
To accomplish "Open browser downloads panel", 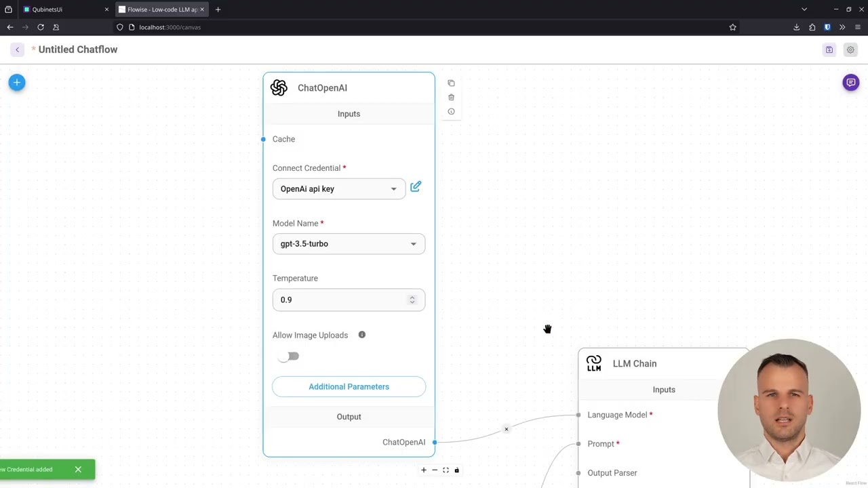I will click(x=796, y=27).
